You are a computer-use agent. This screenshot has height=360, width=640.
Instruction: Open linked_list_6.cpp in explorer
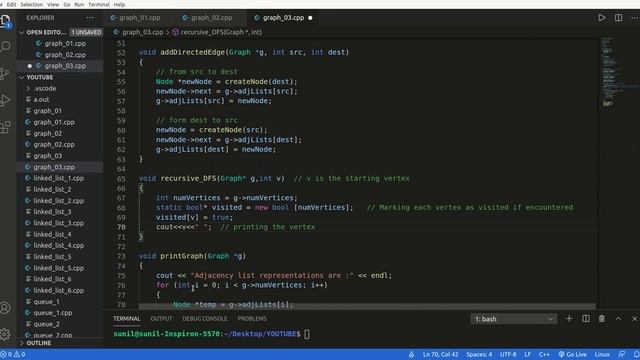(x=60, y=291)
